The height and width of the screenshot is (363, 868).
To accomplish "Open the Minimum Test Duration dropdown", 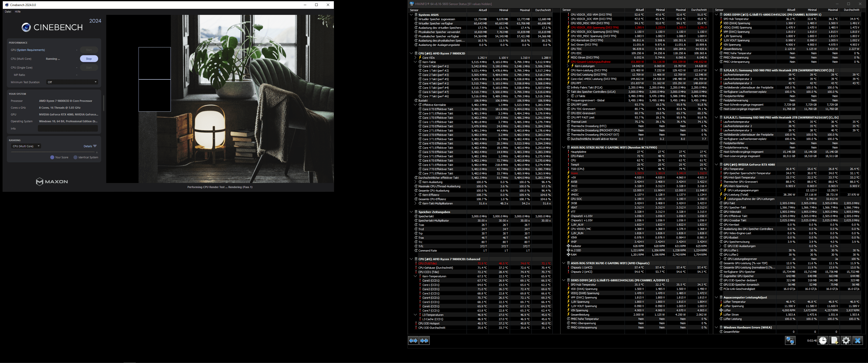I will [x=72, y=82].
